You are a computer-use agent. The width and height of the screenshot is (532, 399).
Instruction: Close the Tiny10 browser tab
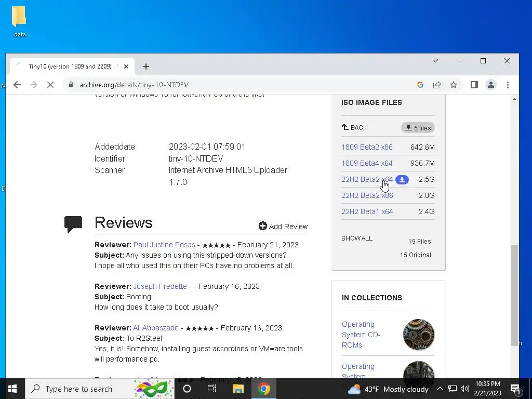tap(126, 66)
